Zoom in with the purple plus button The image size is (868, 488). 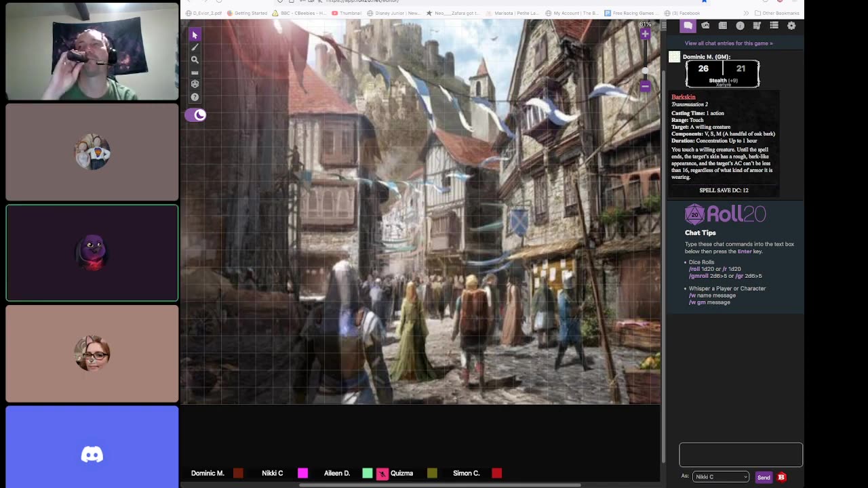[645, 34]
